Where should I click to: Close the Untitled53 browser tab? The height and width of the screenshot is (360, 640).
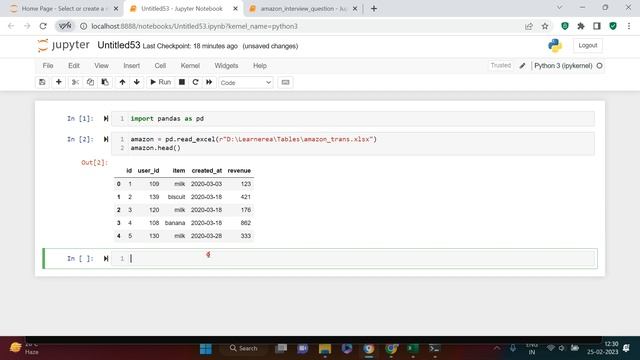coord(235,9)
